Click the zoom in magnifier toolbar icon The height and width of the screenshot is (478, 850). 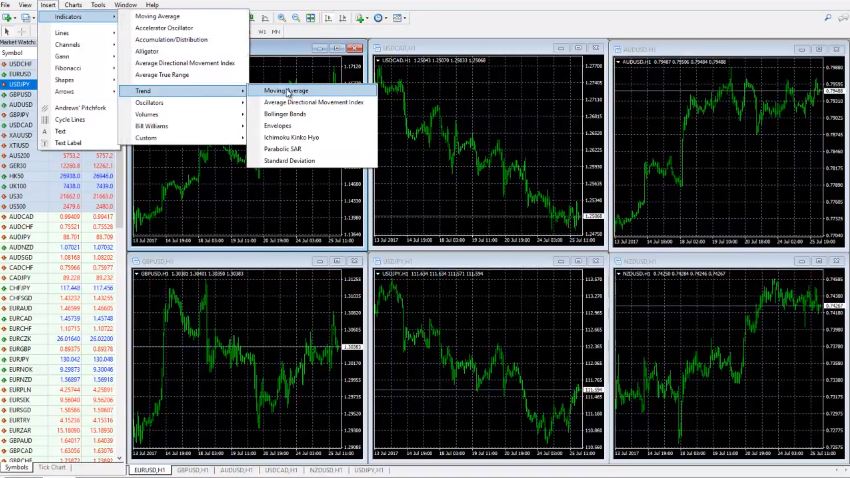282,18
